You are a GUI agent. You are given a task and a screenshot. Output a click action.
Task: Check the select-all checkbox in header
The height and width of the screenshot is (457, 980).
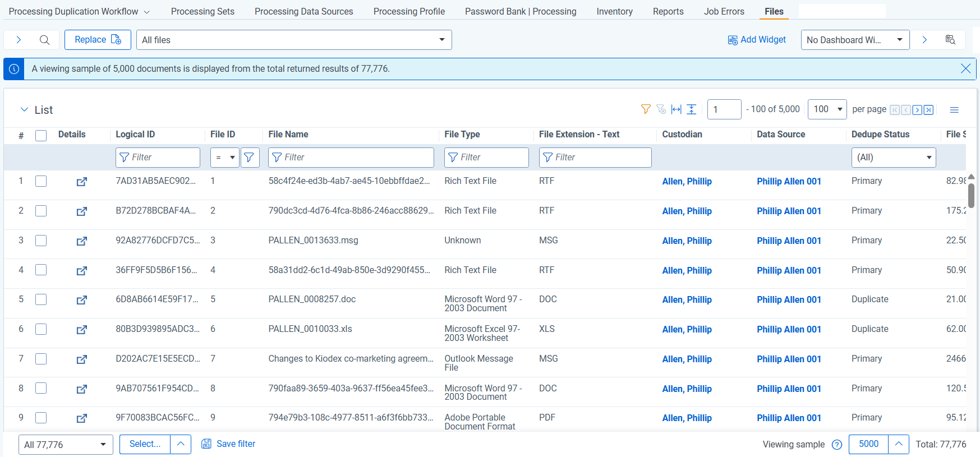tap(41, 135)
